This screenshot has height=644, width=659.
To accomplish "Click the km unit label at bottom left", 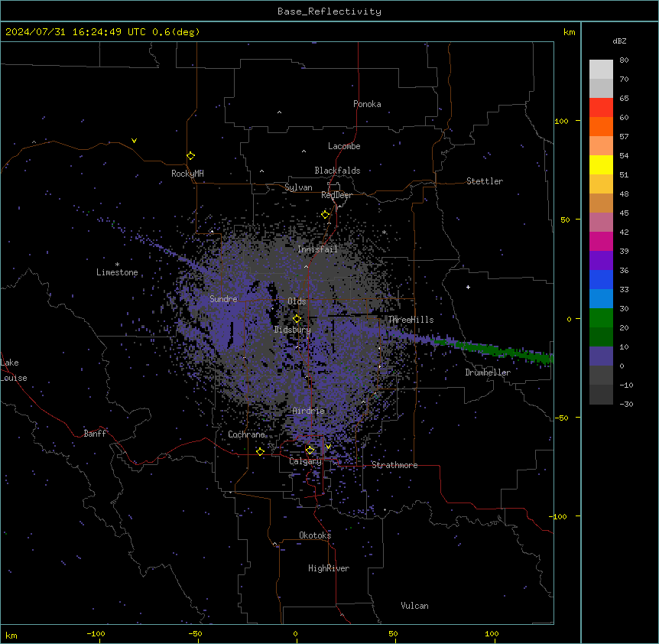I will [11, 636].
